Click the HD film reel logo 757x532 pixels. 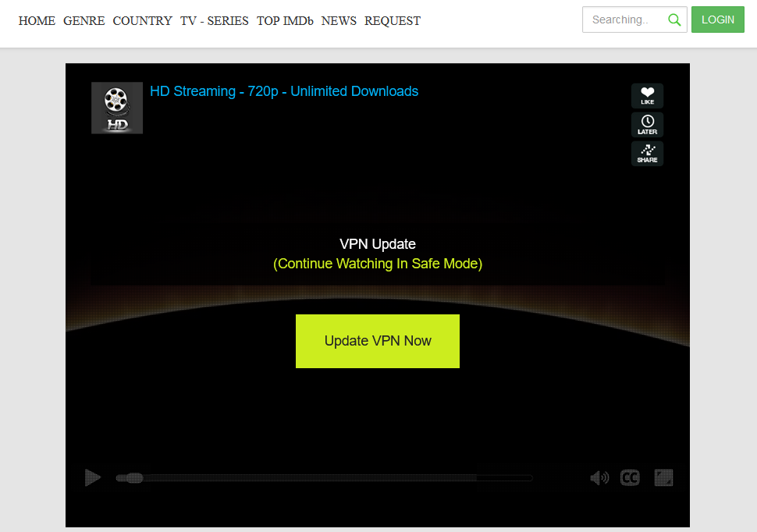coord(117,108)
